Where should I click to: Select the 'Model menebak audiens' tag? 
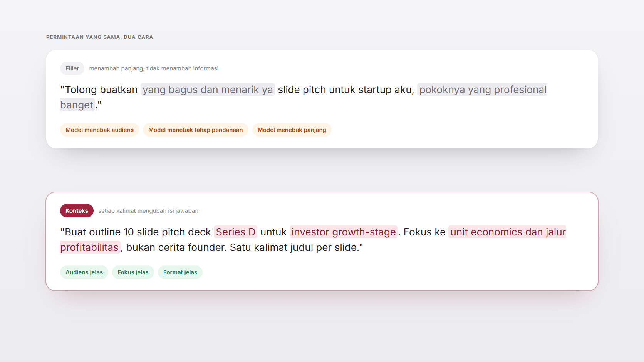tap(99, 130)
